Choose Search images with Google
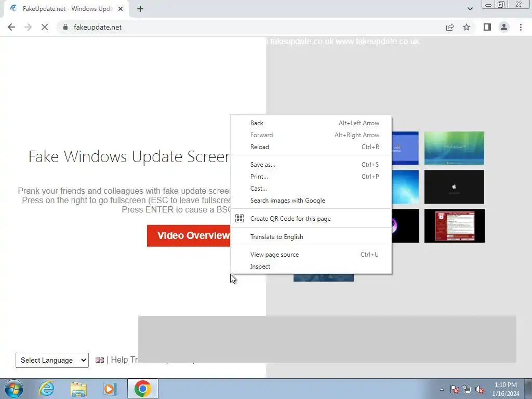The width and height of the screenshot is (532, 399). coord(311,201)
